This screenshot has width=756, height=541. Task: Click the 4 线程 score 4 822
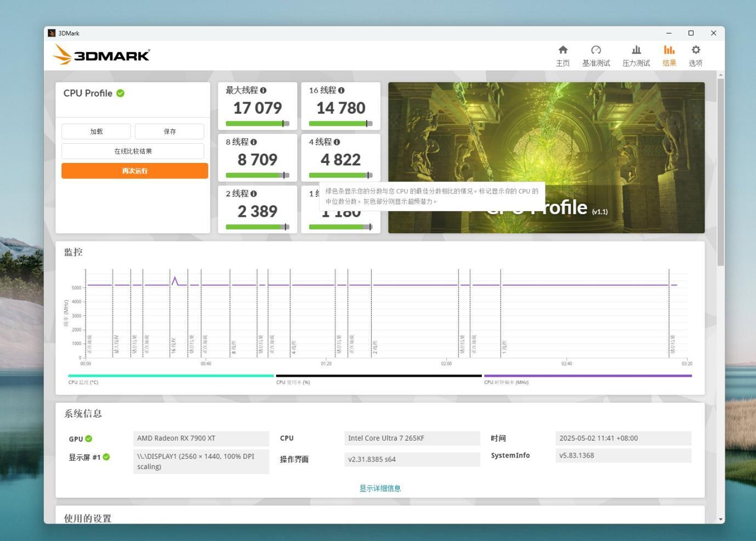(341, 160)
